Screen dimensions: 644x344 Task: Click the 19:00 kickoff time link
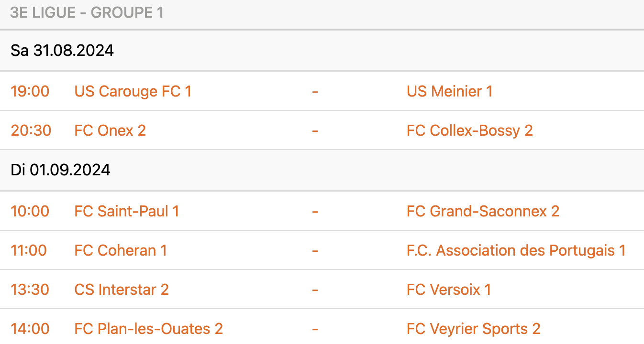click(30, 91)
